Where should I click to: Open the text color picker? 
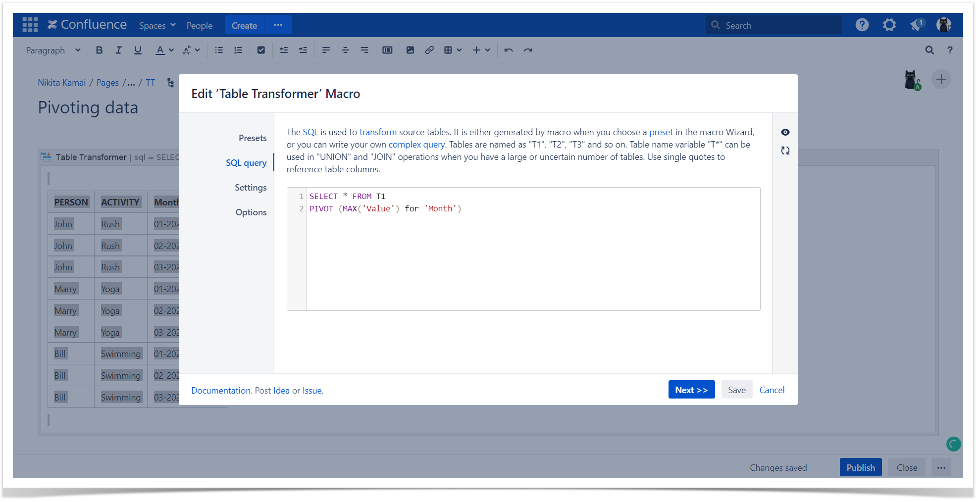(x=164, y=50)
